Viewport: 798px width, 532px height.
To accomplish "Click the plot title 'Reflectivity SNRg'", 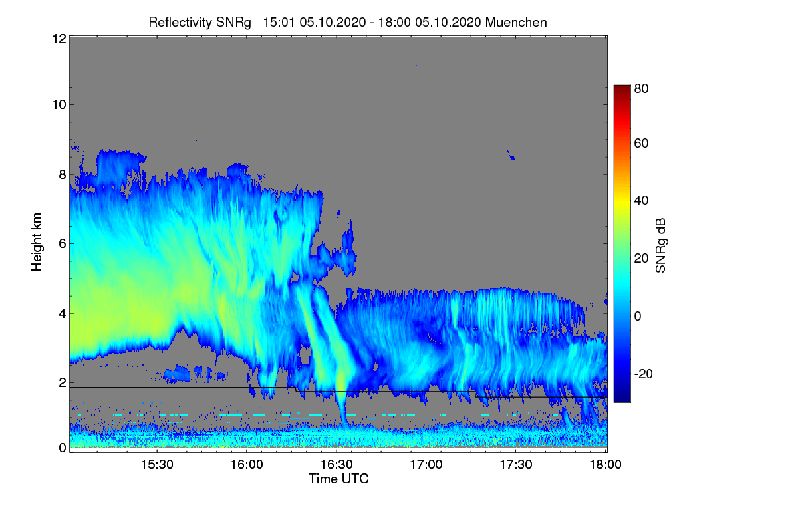I will click(200, 22).
